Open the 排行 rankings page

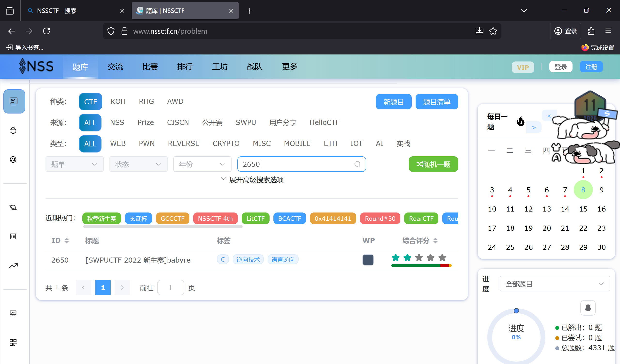[185, 67]
